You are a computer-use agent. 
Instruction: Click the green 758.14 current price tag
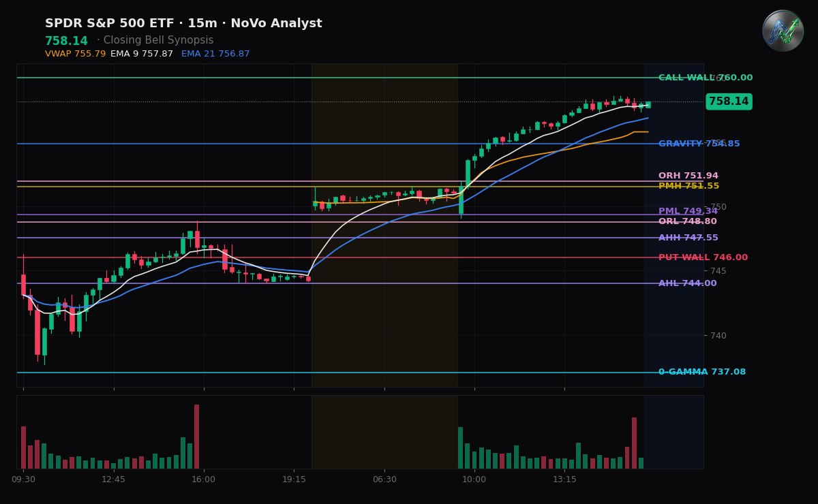(x=728, y=101)
